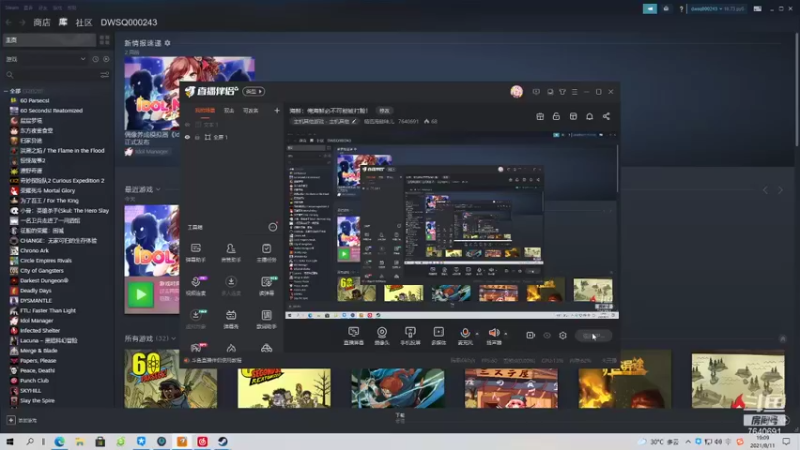Screen dimensions: 800x450
Task: Add a new scene with plus icon in streaming app
Action: 277,111
